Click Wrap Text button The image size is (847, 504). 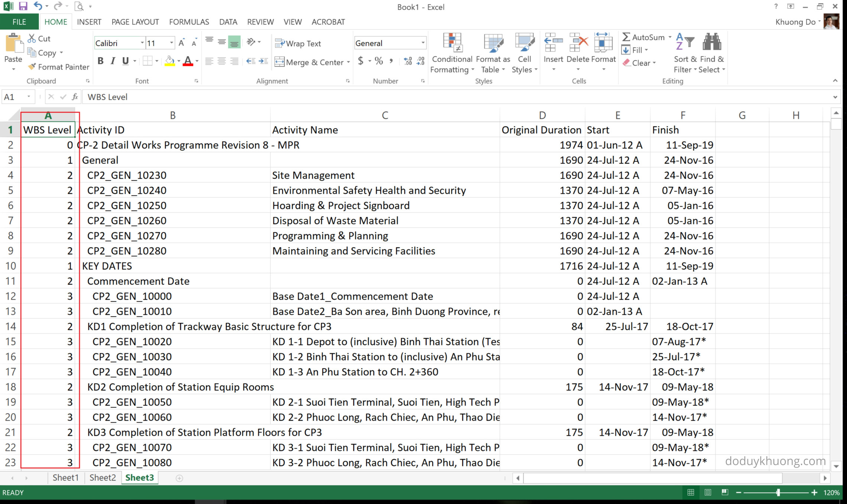pos(298,43)
